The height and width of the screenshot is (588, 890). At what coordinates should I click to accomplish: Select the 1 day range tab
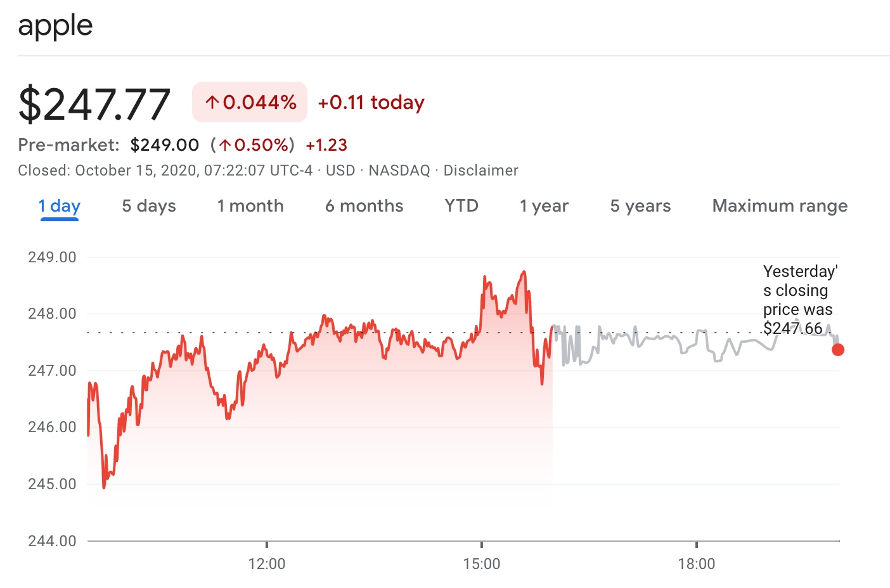[59, 206]
